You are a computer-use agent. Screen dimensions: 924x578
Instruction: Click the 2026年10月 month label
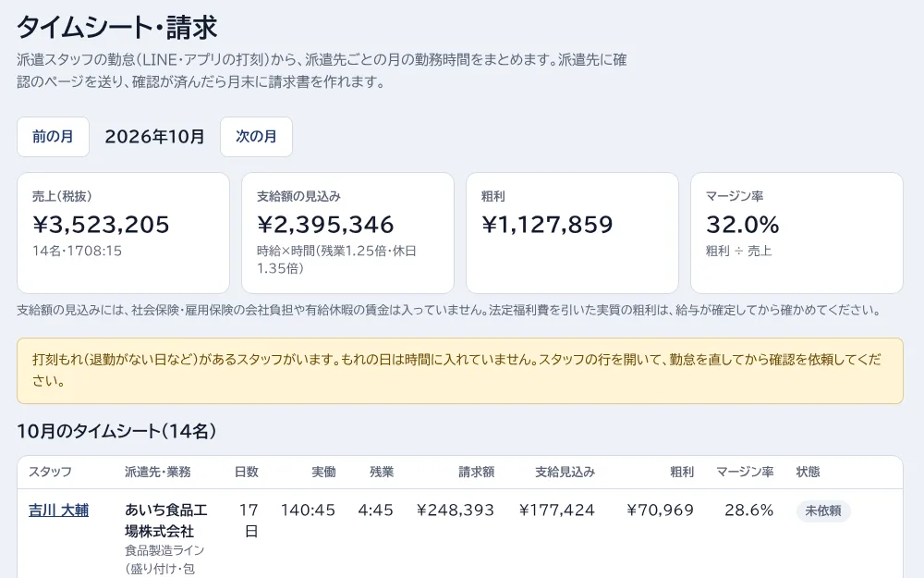pos(154,137)
